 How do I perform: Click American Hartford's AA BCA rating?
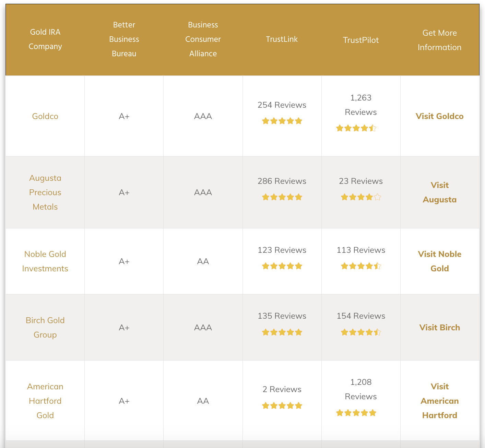(x=203, y=401)
